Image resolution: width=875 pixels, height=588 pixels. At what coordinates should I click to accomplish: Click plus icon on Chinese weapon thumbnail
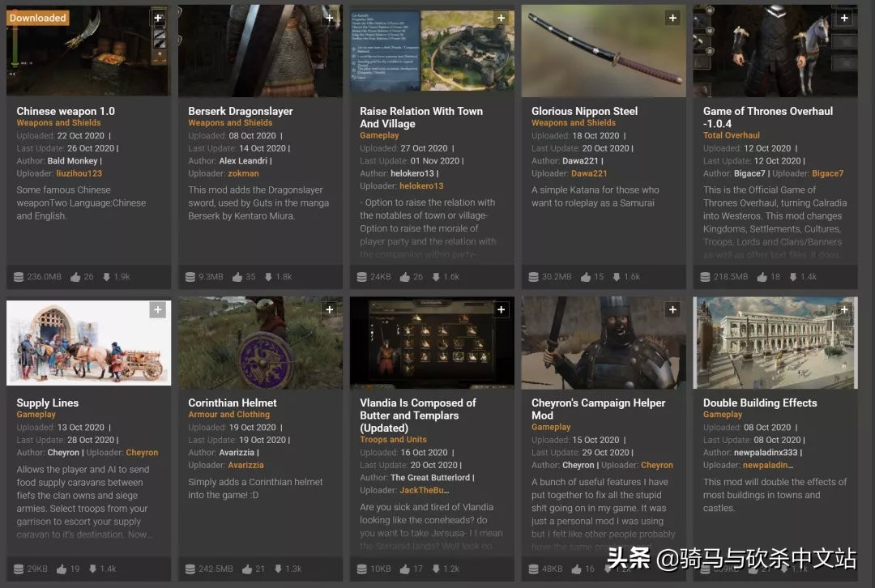tap(158, 18)
